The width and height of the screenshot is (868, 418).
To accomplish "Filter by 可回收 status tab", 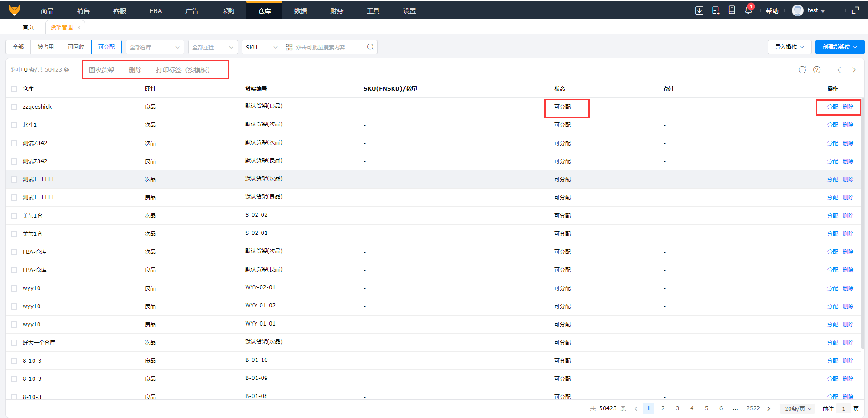I will (x=76, y=47).
